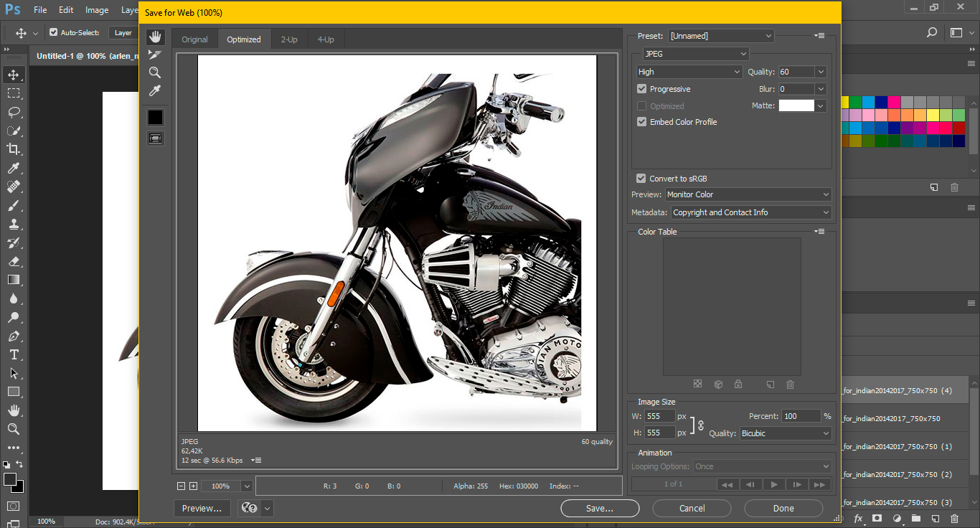Image resolution: width=980 pixels, height=528 pixels.
Task: Open the High quality level dropdown
Action: [689, 72]
